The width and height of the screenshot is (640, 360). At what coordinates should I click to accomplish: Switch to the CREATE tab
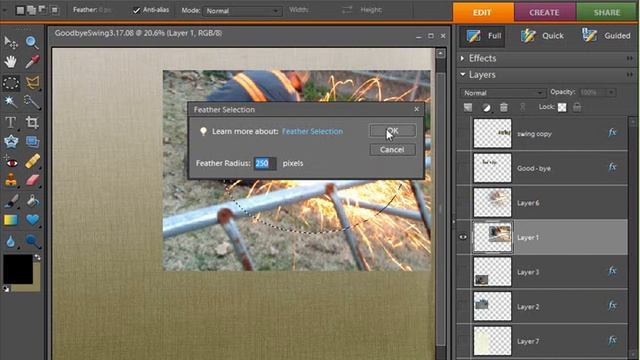point(545,12)
